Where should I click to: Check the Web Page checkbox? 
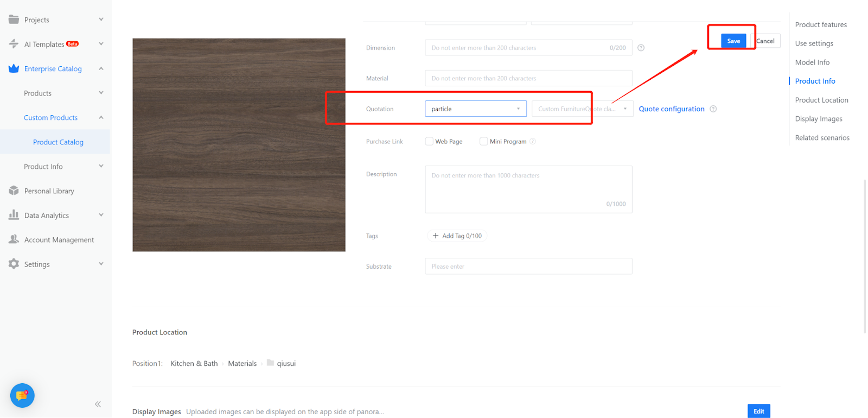click(429, 141)
